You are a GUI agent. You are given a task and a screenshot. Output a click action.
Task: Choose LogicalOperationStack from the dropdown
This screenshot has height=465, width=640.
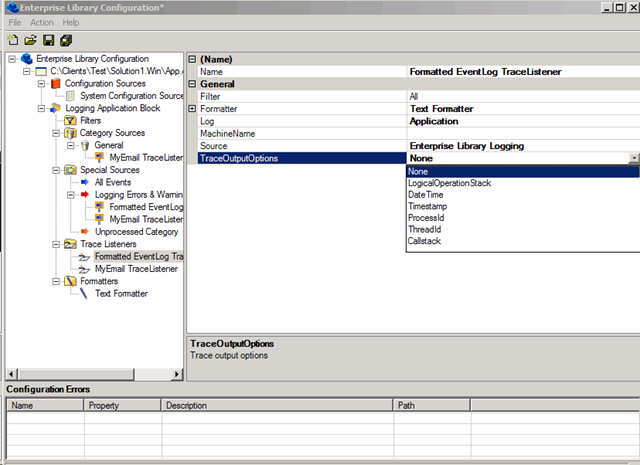[x=523, y=183]
